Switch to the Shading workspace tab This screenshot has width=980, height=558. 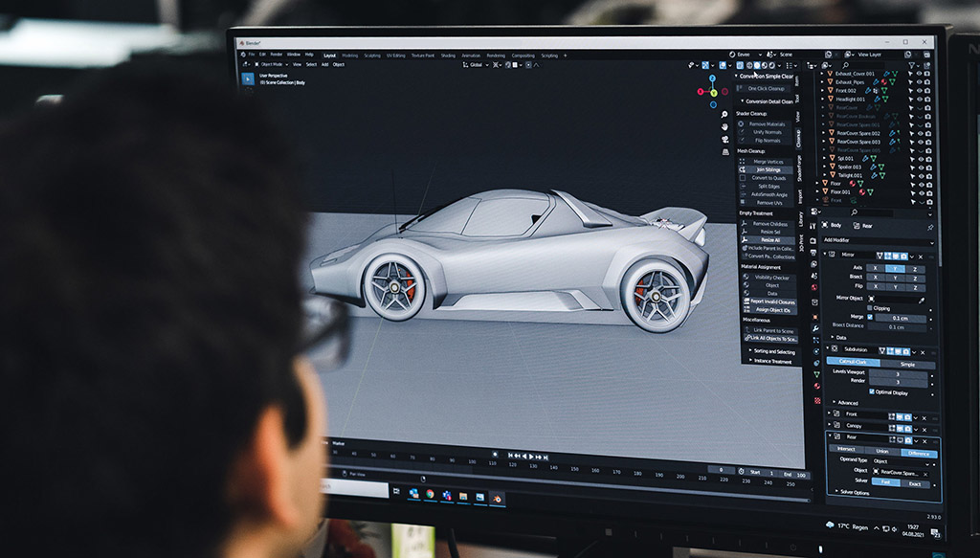(x=448, y=56)
